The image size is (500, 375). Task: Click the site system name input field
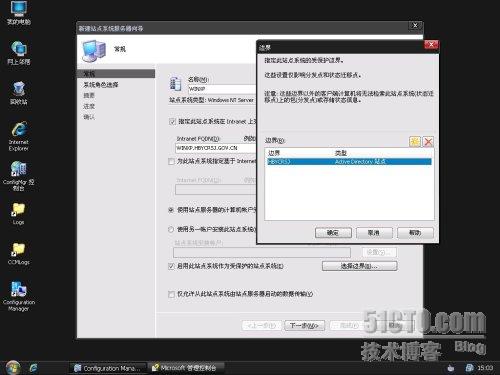pyautogui.click(x=222, y=89)
